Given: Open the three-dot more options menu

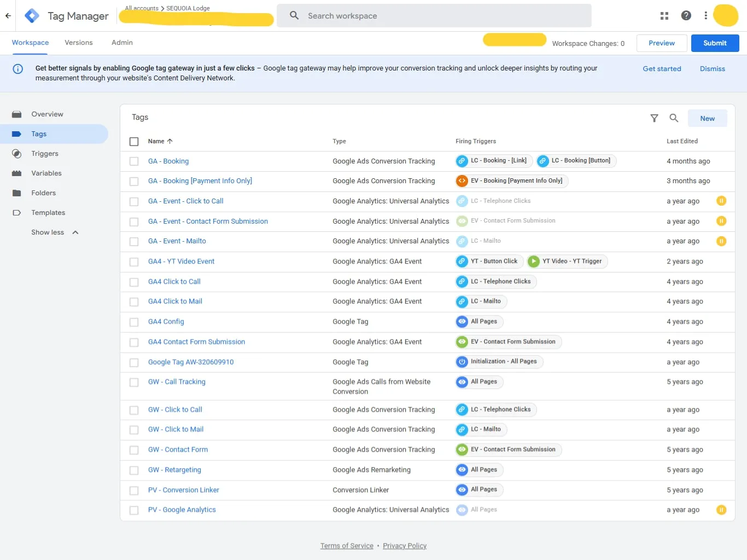Looking at the screenshot, I should [x=705, y=16].
